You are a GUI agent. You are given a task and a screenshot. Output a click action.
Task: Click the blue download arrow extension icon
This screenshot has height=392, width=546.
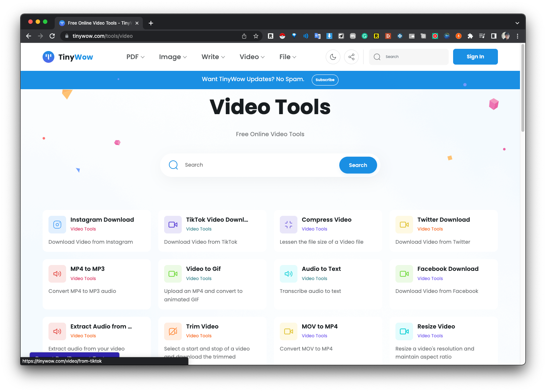(x=329, y=36)
